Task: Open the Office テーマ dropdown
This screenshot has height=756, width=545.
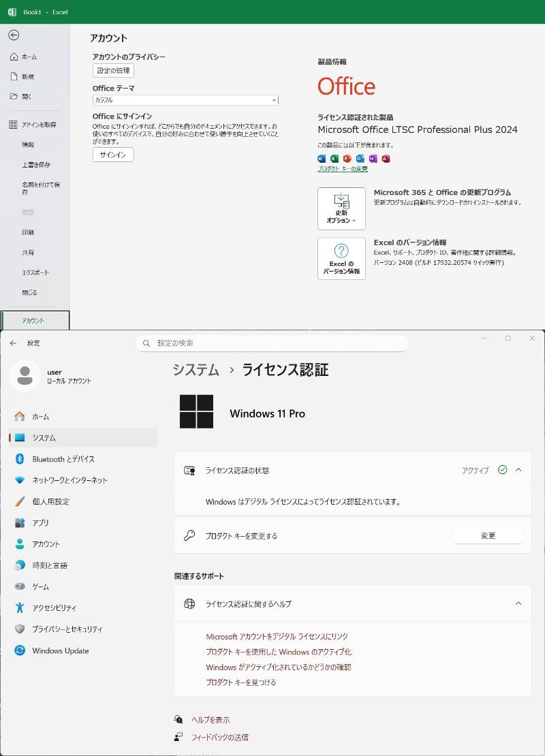Action: (185, 100)
